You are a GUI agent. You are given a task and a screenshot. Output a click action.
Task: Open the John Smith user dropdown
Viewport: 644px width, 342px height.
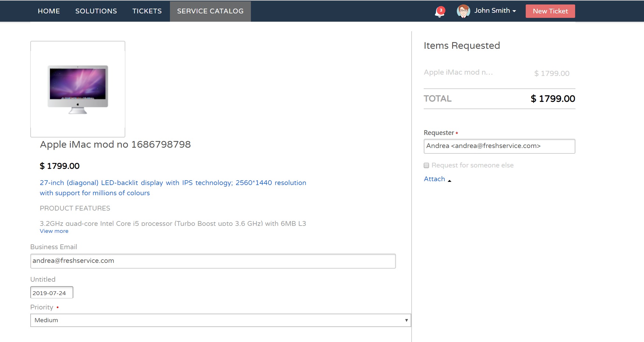(495, 11)
